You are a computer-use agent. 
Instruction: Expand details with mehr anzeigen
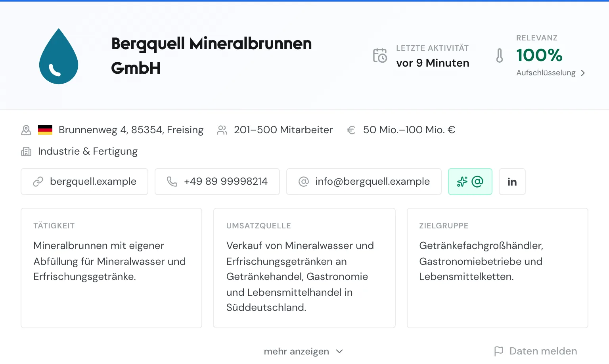click(304, 351)
